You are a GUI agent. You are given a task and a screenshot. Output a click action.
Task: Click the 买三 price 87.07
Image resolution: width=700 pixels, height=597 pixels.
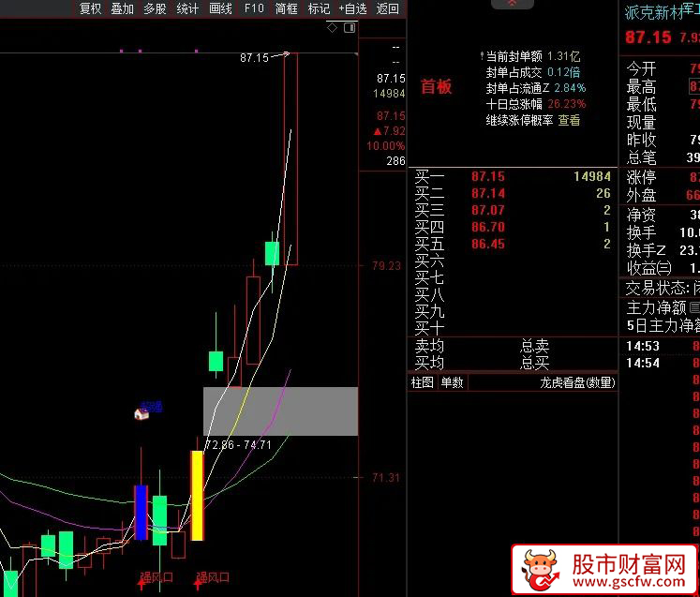point(488,210)
